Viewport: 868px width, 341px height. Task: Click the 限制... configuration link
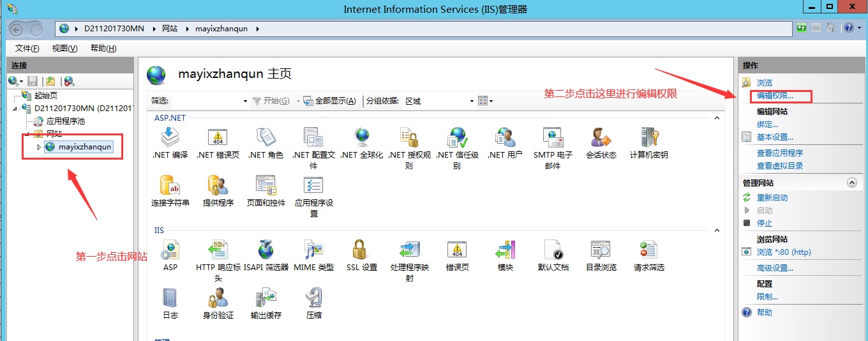pos(767,297)
